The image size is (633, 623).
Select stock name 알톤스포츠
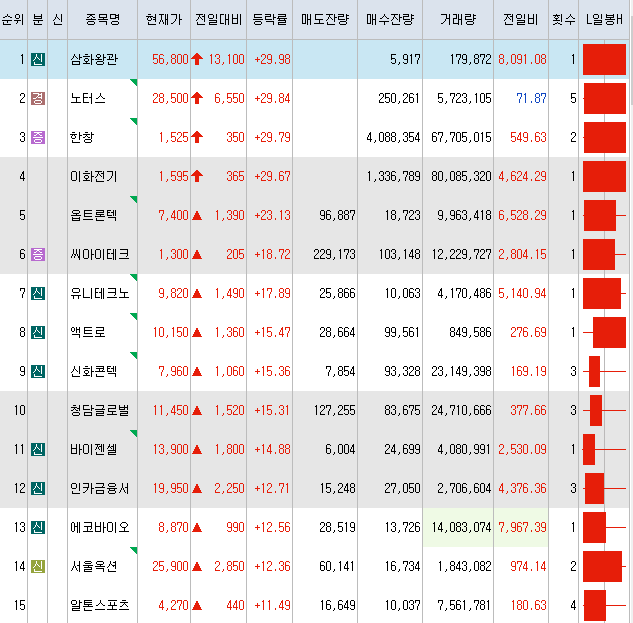point(100,606)
